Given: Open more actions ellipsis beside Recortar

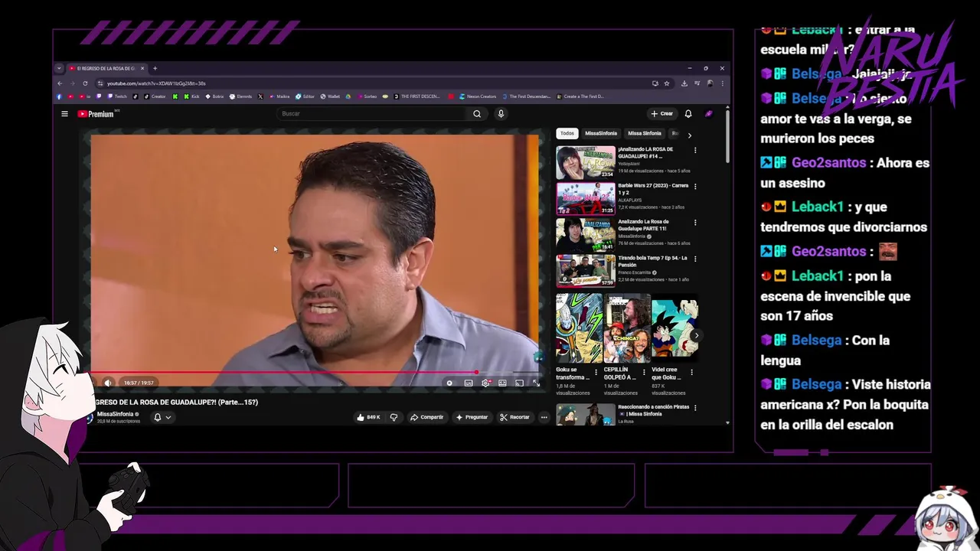Looking at the screenshot, I should point(544,417).
